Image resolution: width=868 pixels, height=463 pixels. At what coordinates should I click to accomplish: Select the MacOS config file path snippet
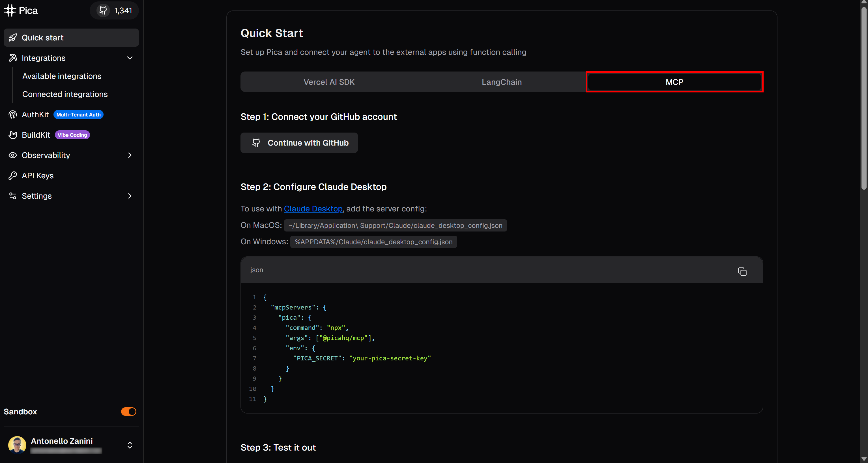pyautogui.click(x=395, y=225)
